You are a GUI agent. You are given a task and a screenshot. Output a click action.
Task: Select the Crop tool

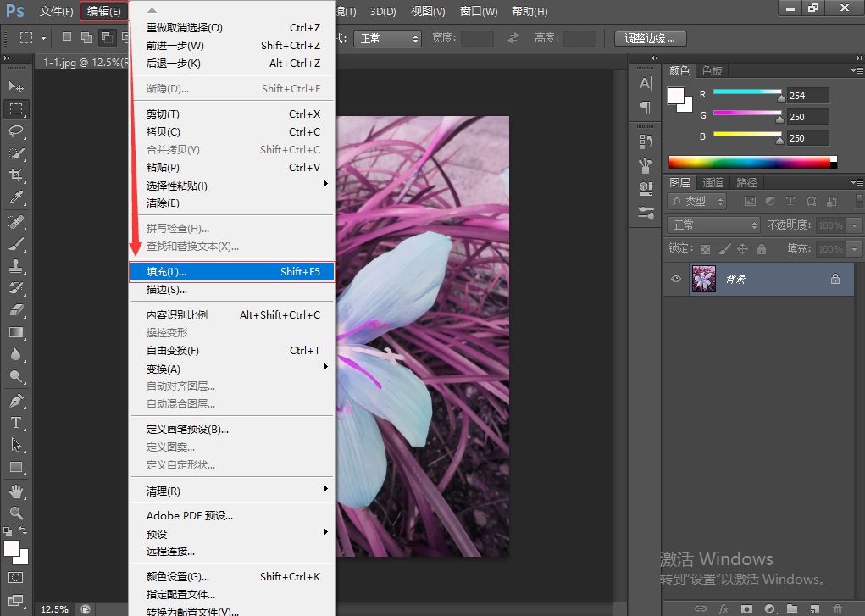(16, 175)
